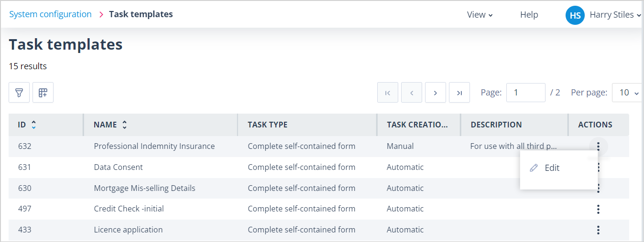Click ID 632 cell
This screenshot has height=242, width=644.
24,146
